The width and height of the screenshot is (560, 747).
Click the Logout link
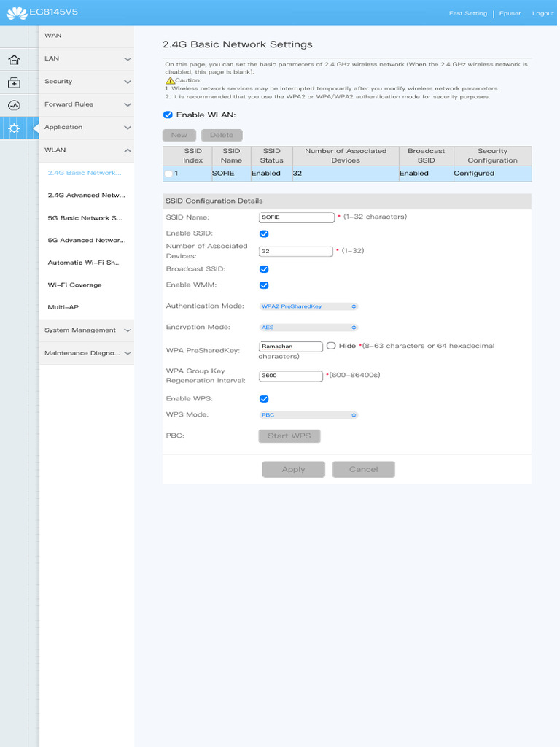click(x=542, y=13)
